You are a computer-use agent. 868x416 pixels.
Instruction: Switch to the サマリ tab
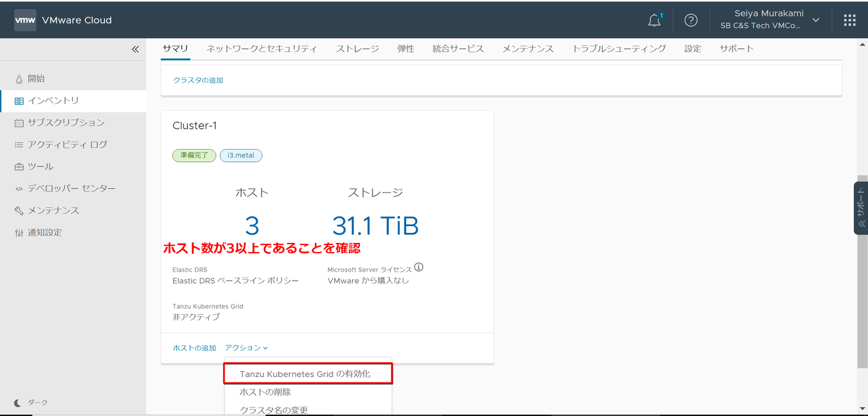[x=175, y=48]
